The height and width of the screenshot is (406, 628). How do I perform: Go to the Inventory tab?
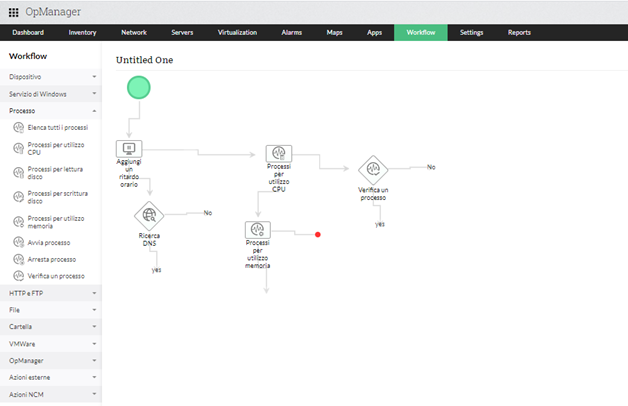pyautogui.click(x=83, y=33)
